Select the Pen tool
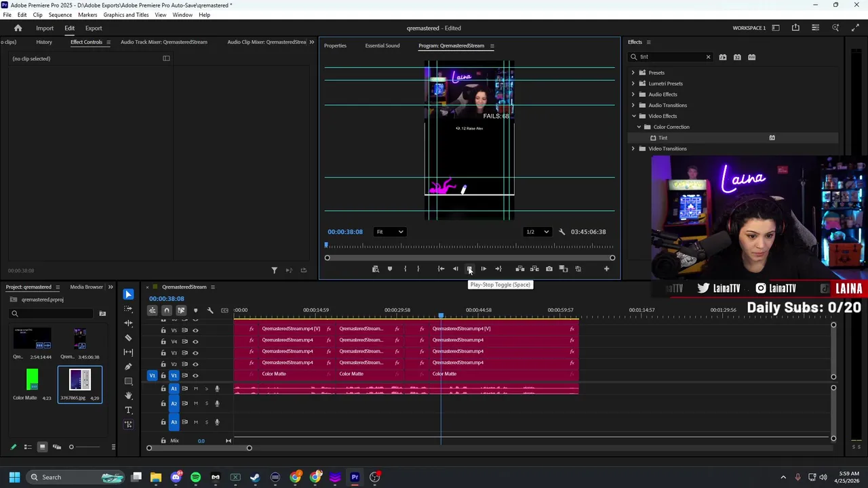The height and width of the screenshot is (488, 868). (x=128, y=367)
